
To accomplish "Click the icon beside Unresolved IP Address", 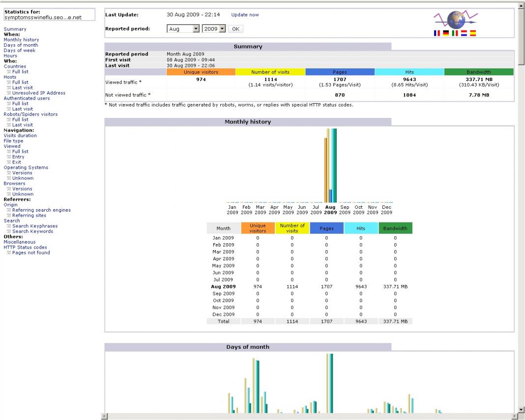I will pos(8,93).
